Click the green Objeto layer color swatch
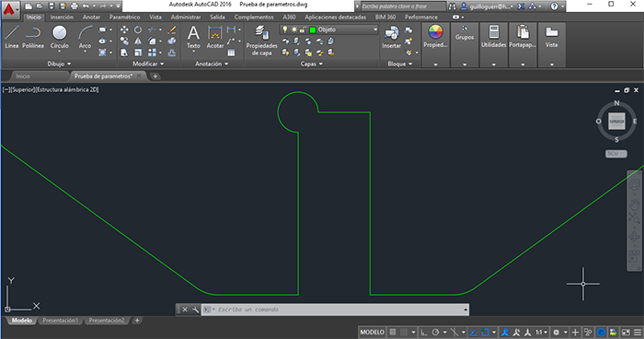This screenshot has height=339, width=644. tap(313, 29)
